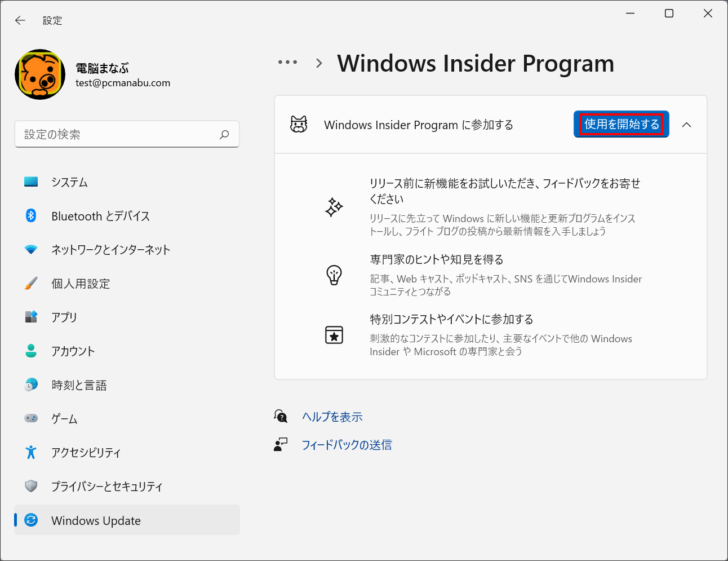
Task: Focus the 設定の検索 search box
Action: (x=127, y=134)
